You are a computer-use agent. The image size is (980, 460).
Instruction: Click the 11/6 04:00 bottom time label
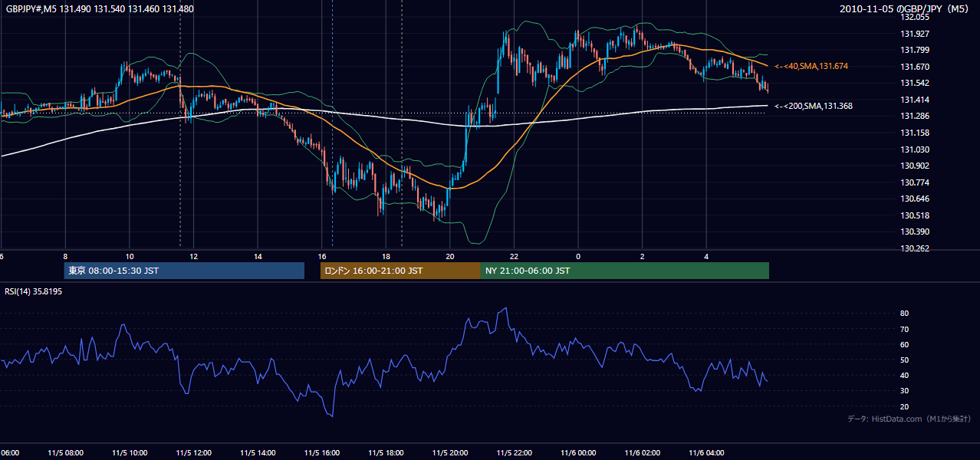[x=706, y=453]
